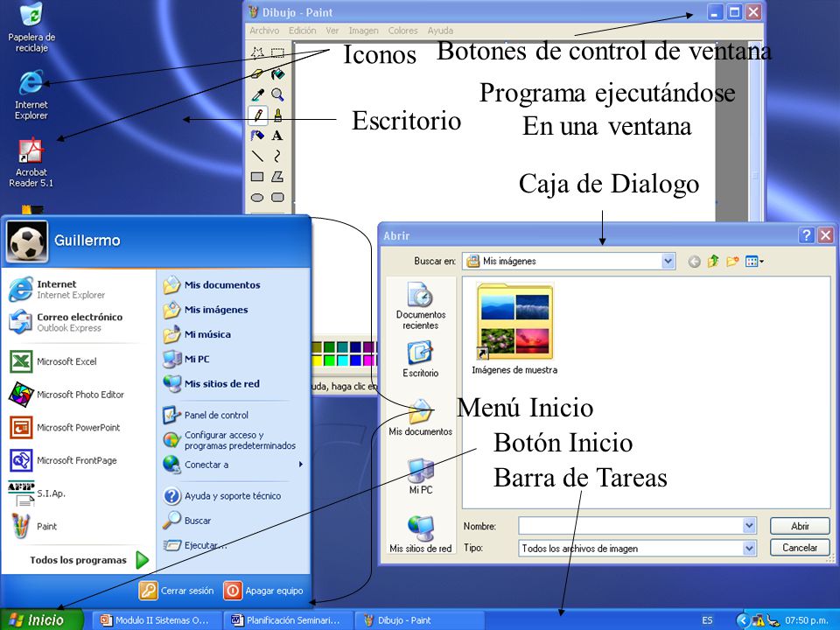Select the rectangular selection tool in Paint

pyautogui.click(x=277, y=52)
